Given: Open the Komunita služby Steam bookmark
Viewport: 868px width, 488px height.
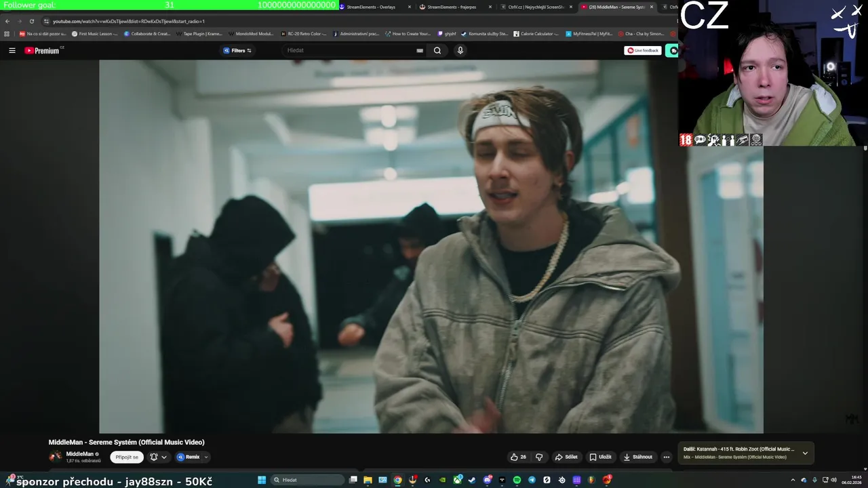Looking at the screenshot, I should tap(484, 33).
